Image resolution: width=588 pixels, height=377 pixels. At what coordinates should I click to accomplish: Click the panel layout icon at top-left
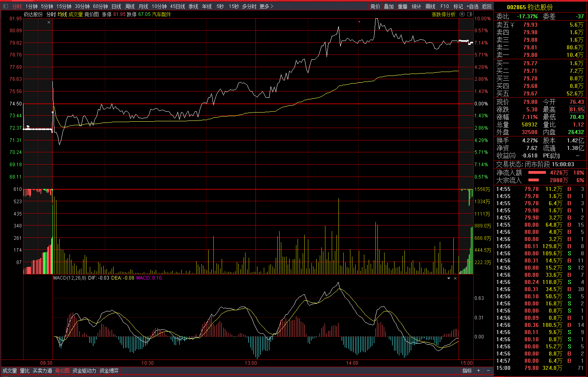[x=6, y=6]
